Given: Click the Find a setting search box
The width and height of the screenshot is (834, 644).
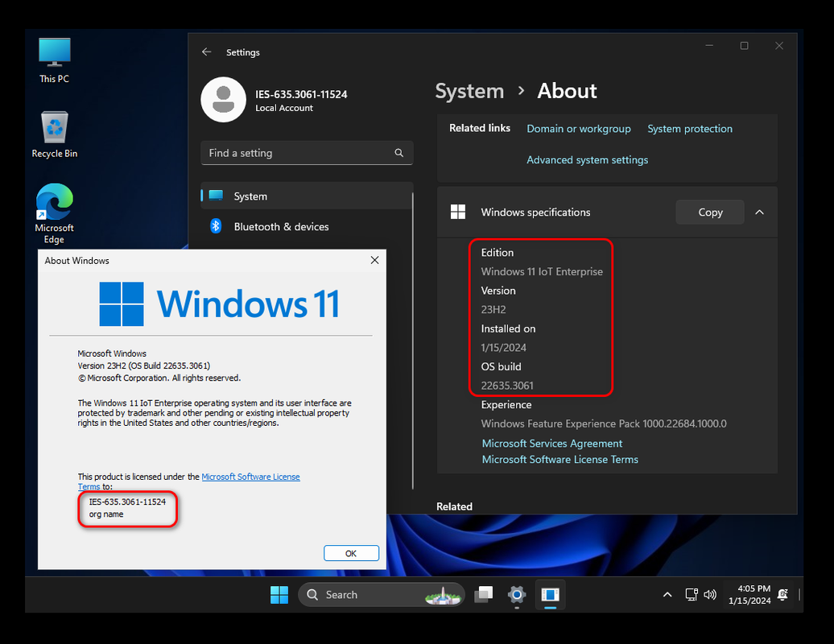Looking at the screenshot, I should pyautogui.click(x=307, y=153).
